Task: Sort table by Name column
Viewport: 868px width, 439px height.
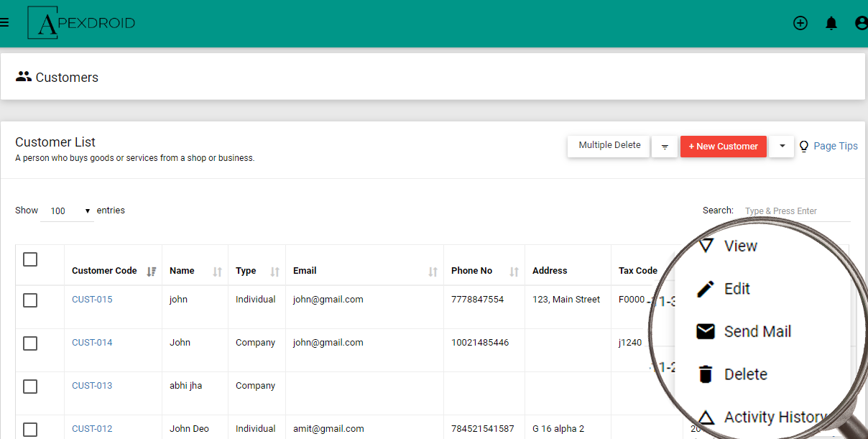Action: 218,272
